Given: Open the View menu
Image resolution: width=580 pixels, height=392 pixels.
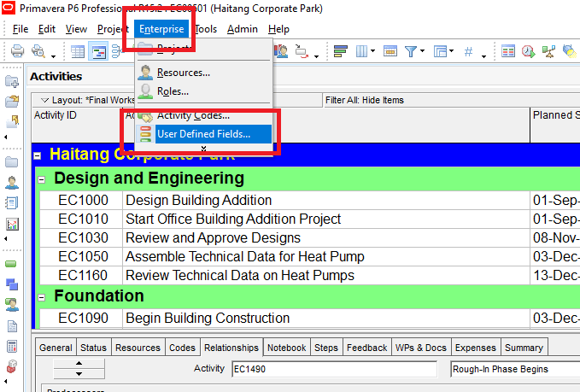Looking at the screenshot, I should 76,29.
